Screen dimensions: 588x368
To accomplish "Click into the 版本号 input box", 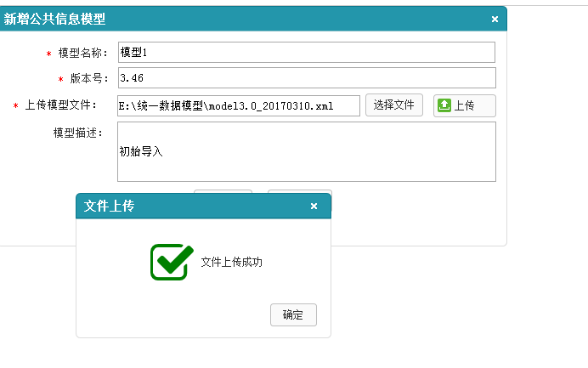I will coord(306,78).
